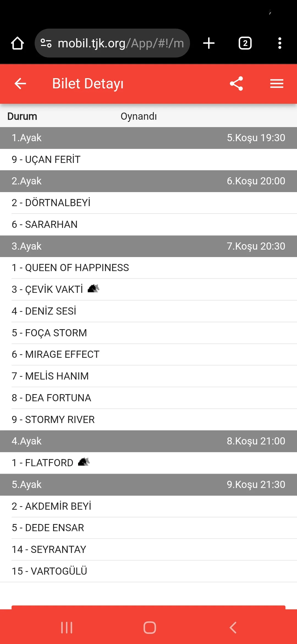The height and width of the screenshot is (644, 297).
Task: Select the 3.Ayak header row
Action: point(148,246)
